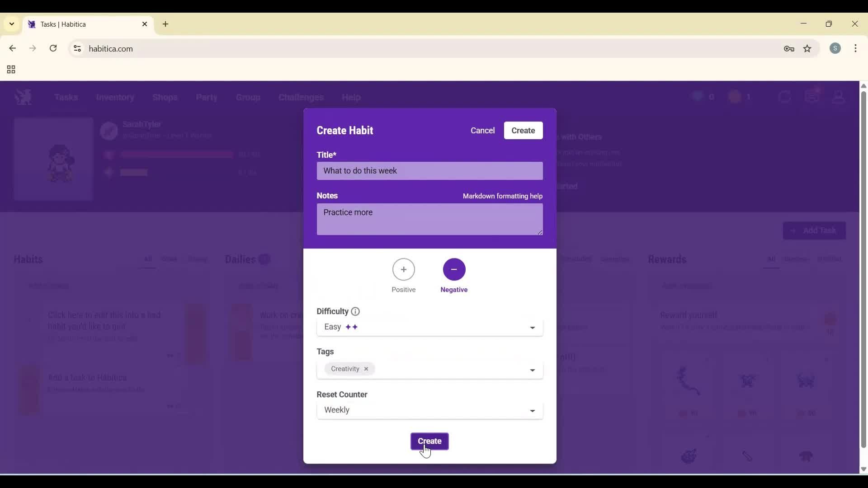The width and height of the screenshot is (868, 488).
Task: Click the Habitica gryphon logo
Action: coord(23,97)
